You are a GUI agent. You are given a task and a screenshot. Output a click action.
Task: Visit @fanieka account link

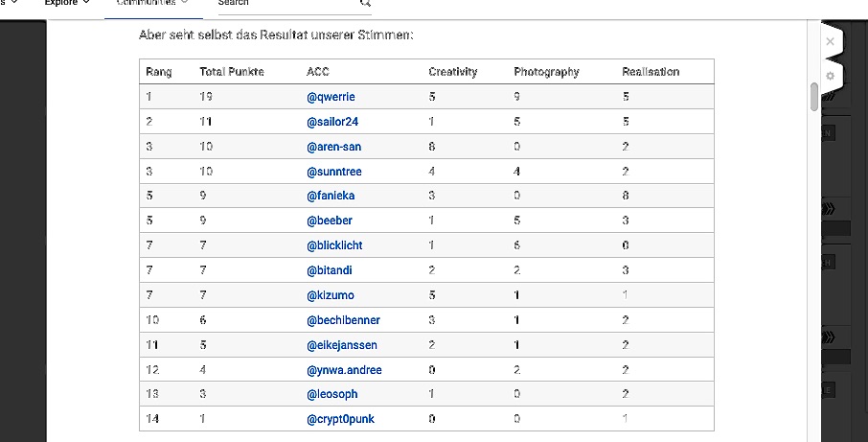(x=331, y=196)
